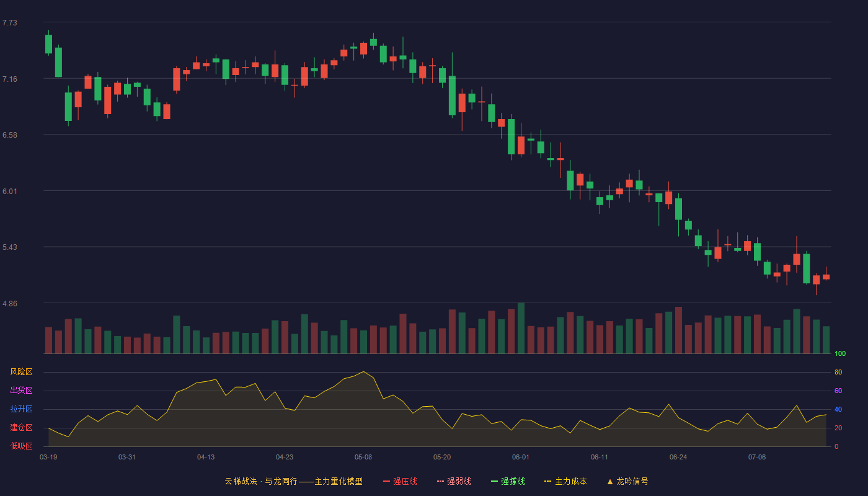
Task: Click the 5.43 price axis label
Action: [10, 247]
